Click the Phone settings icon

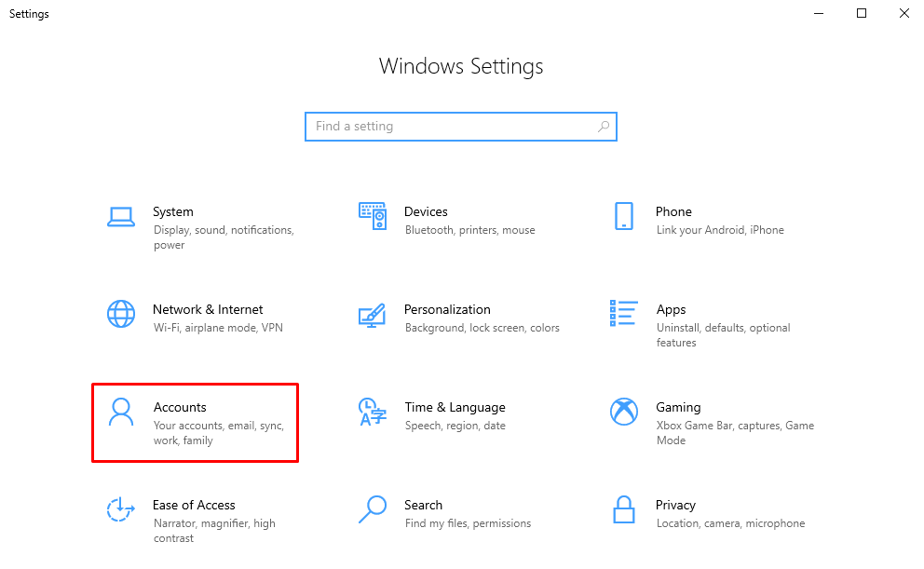click(x=624, y=216)
